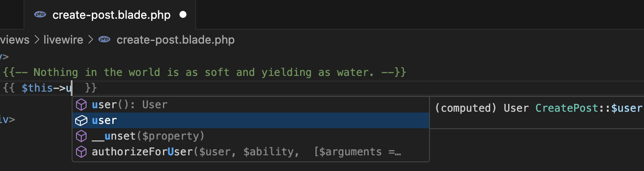Click the cube icon next to __unset
Viewport: 644px width, 171px height.
(82, 136)
